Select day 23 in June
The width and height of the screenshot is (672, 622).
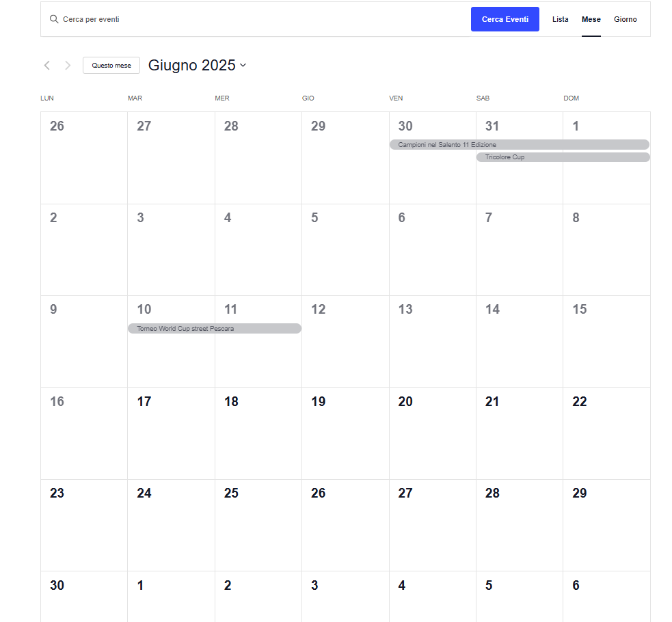pyautogui.click(x=57, y=493)
